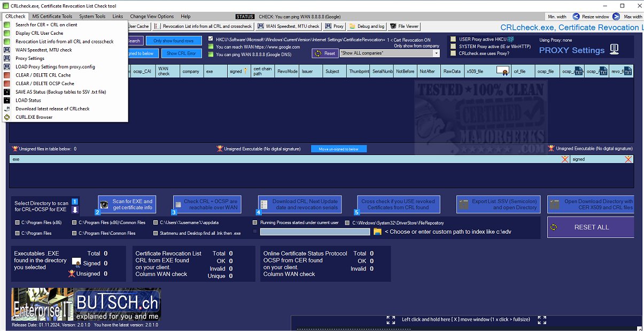Click the monitor icon beside Proxy Settings menu entry
Viewport: 644px width, 331px height.
click(7, 58)
